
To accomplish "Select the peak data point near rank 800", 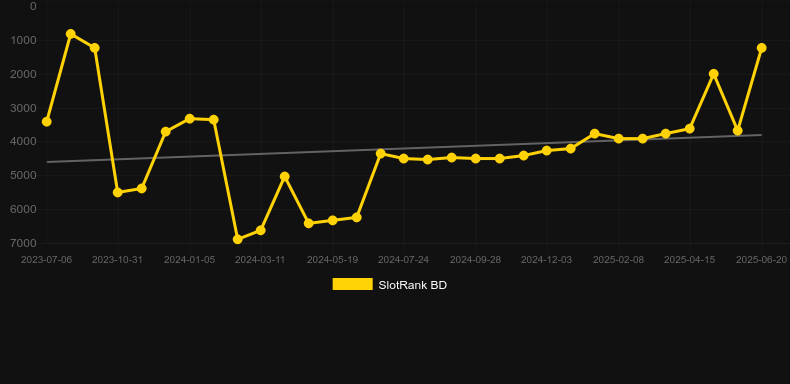I will point(71,34).
